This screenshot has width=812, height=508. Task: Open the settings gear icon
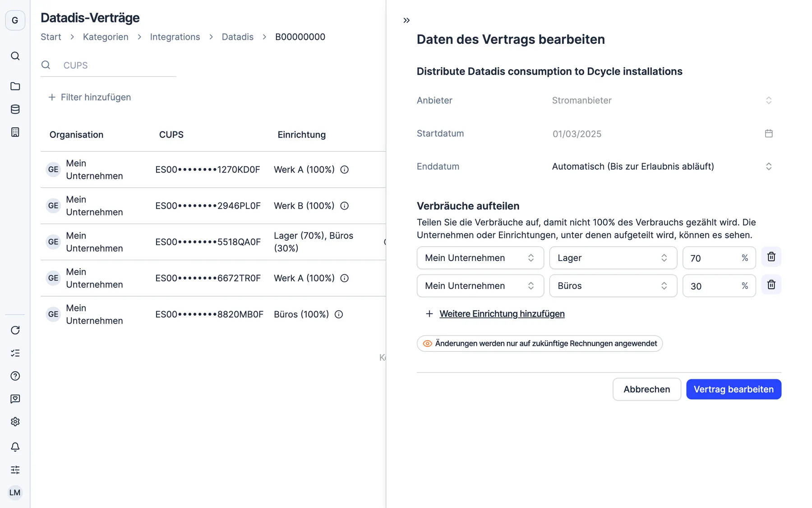(15, 422)
